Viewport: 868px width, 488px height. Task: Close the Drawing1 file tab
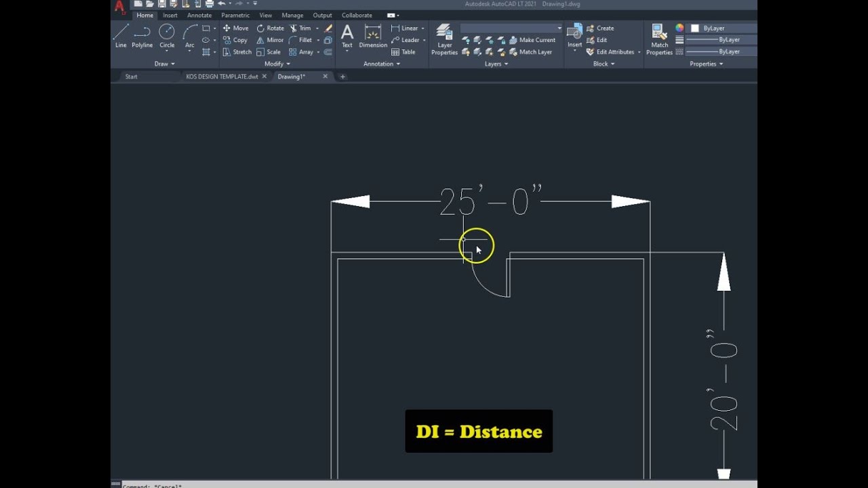(325, 77)
